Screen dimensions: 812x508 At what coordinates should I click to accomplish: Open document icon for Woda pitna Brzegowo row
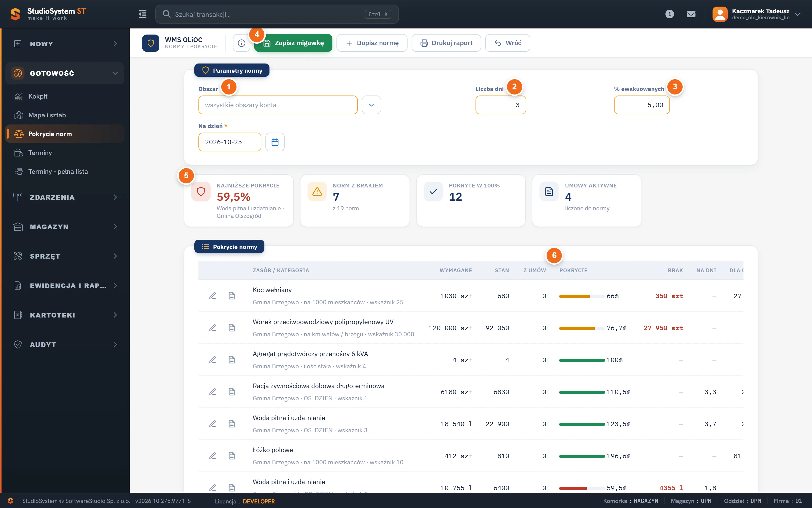click(x=232, y=424)
